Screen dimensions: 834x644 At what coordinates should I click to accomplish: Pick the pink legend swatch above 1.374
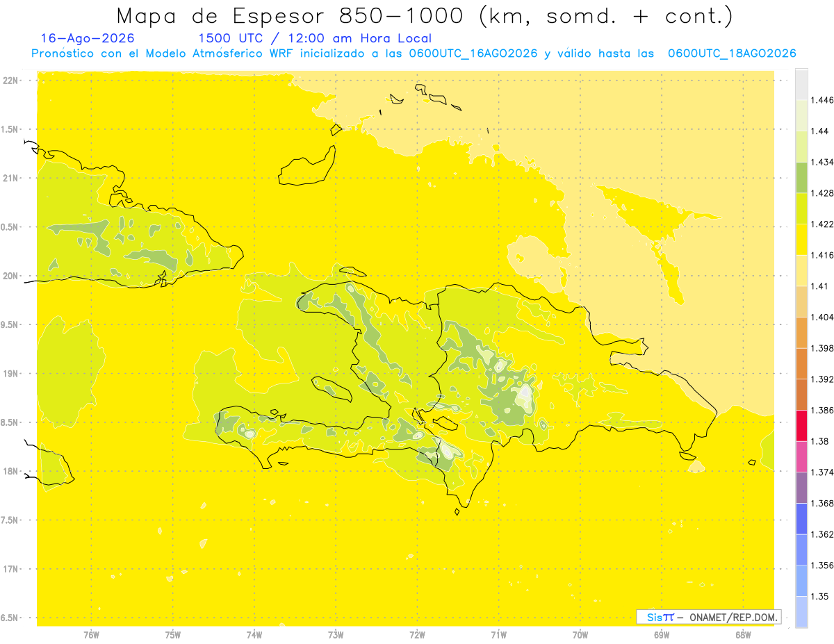pos(801,456)
